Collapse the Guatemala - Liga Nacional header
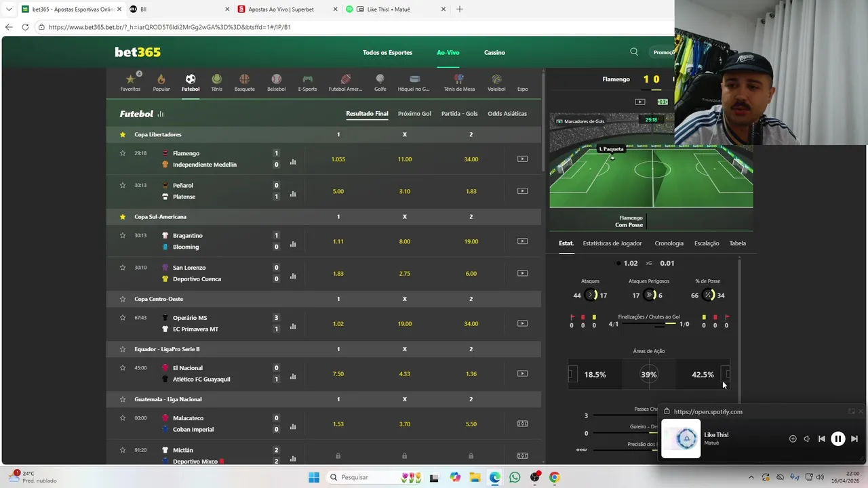 tap(323, 399)
